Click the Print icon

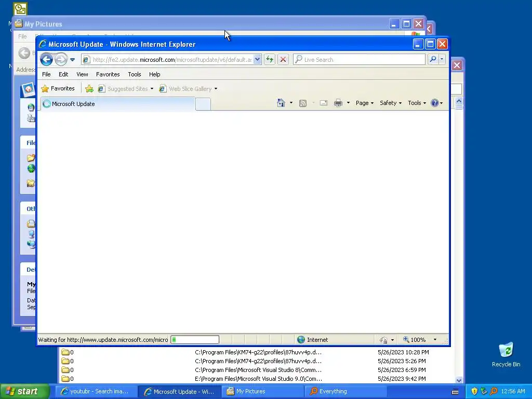(x=338, y=103)
